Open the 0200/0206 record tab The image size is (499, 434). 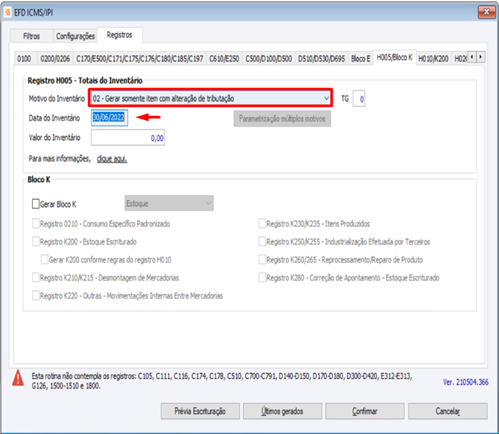click(55, 59)
